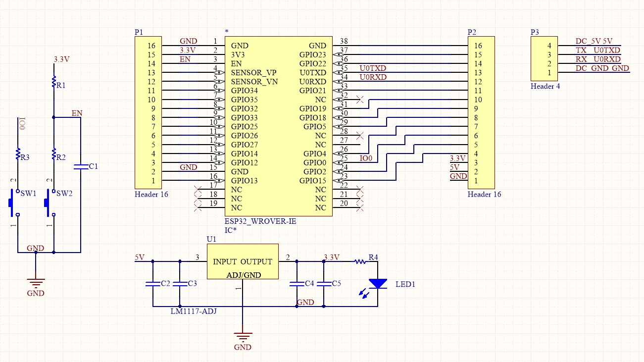Click the ADJ/GND text in U1
The height and width of the screenshot is (362, 644).
(x=244, y=275)
